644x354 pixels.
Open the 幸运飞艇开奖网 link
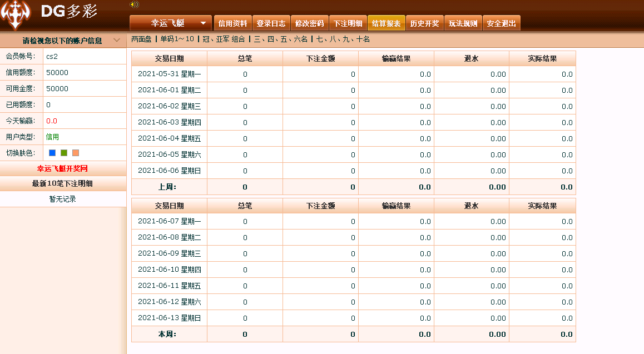62,168
